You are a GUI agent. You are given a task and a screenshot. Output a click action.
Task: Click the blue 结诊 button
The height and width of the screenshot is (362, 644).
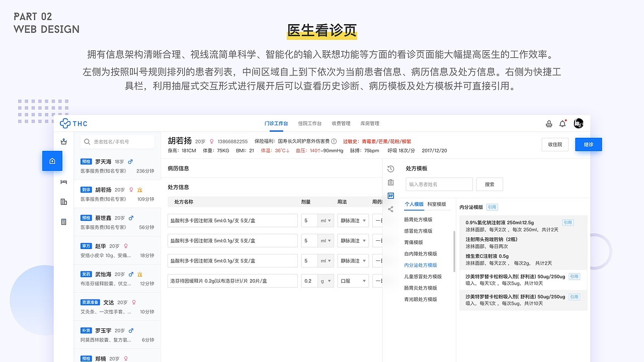tap(589, 144)
